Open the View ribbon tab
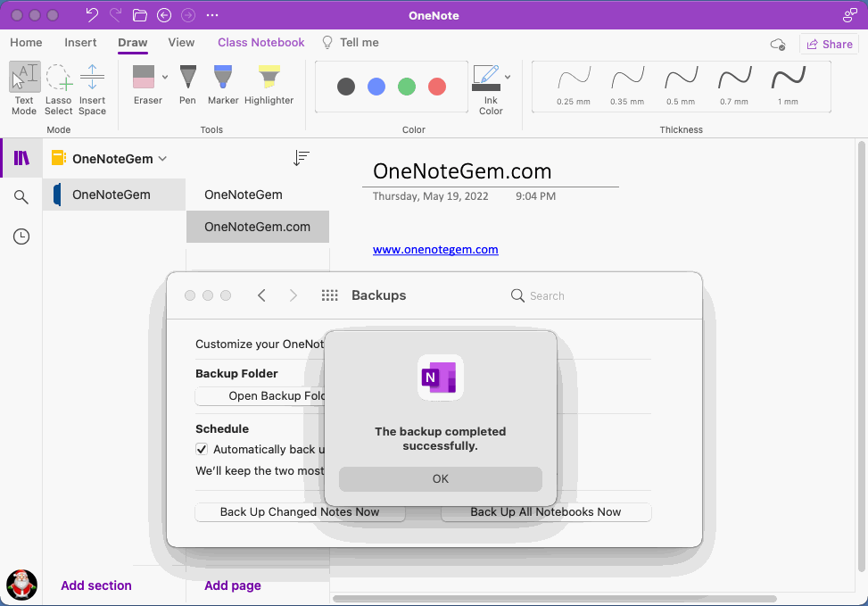Image resolution: width=868 pixels, height=606 pixels. click(182, 43)
